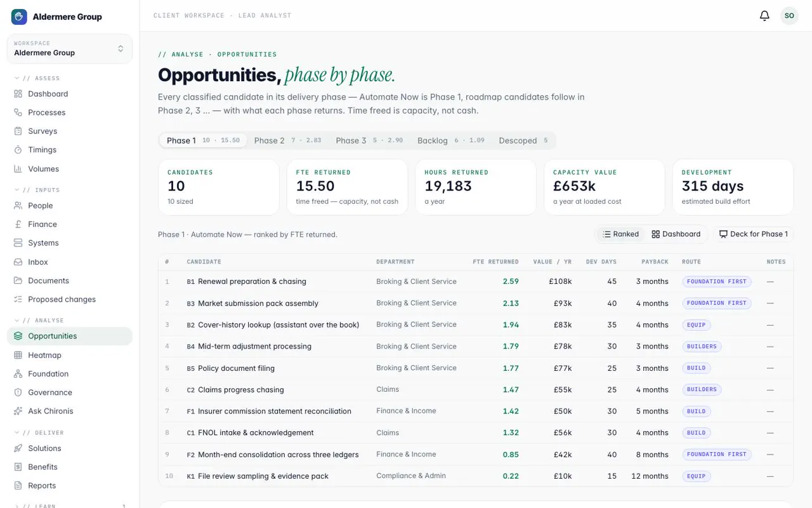The image size is (812, 508).
Task: Open the Surveys clipboard icon
Action: pos(18,131)
